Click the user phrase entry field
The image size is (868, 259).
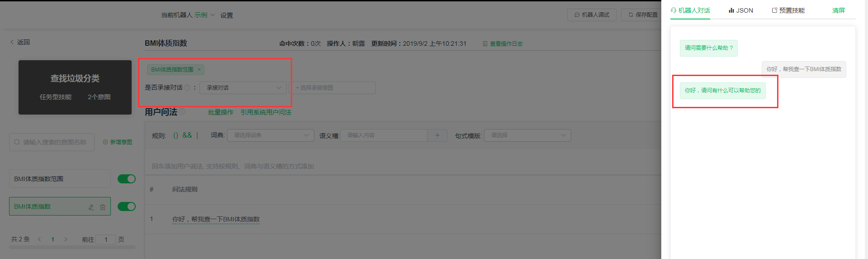[x=403, y=166]
